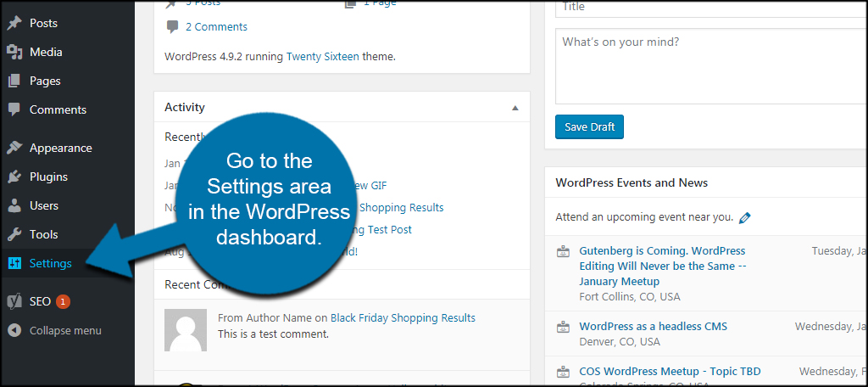Click the Comments speech bubble icon in sidebar
The width and height of the screenshot is (868, 387).
point(14,109)
